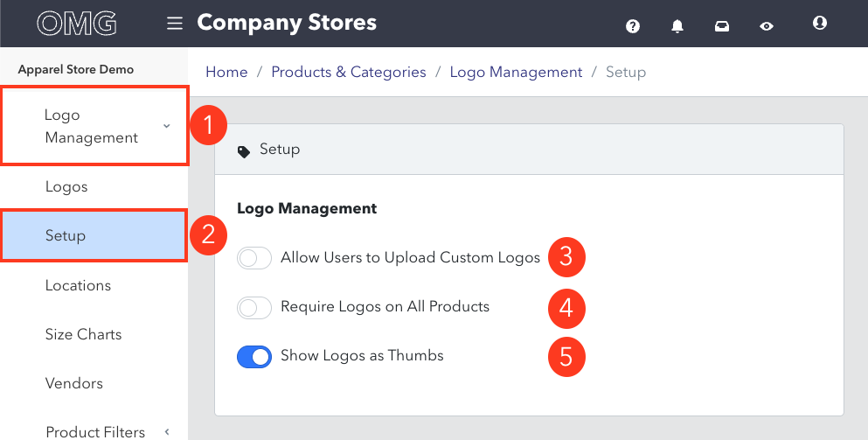Click the tag icon beside Setup heading
Viewport: 868px width, 440px height.
[244, 151]
